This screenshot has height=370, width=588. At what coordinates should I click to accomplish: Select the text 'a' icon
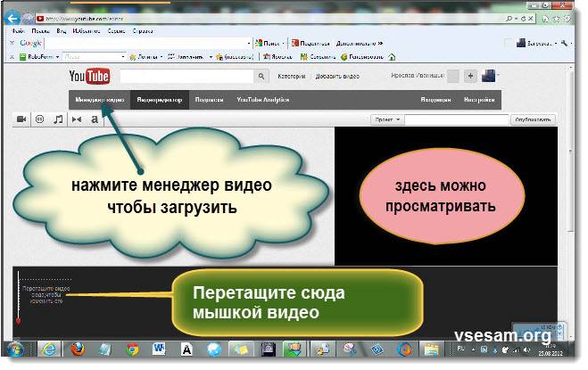click(95, 119)
